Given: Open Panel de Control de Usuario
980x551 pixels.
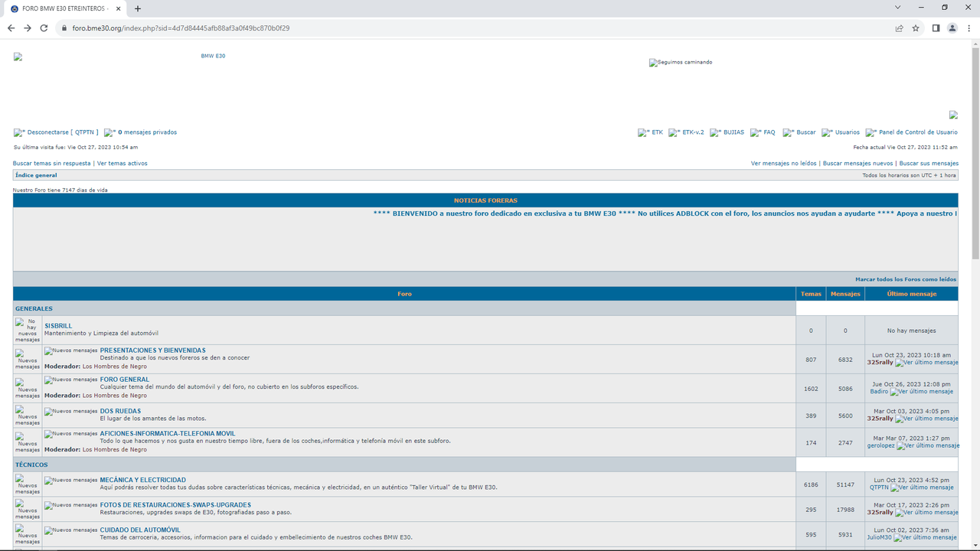Looking at the screenshot, I should (x=918, y=132).
